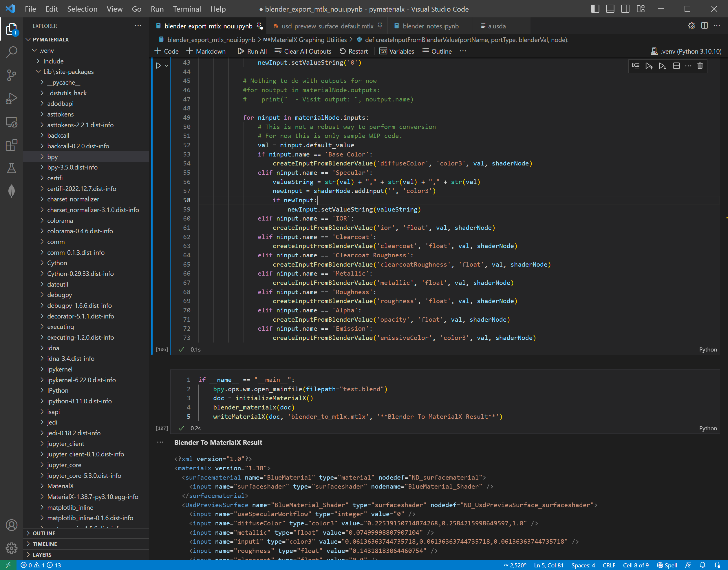Screen dimensions: 728x570
Task: Open notebook settings gear in editor title bar
Action: click(692, 26)
